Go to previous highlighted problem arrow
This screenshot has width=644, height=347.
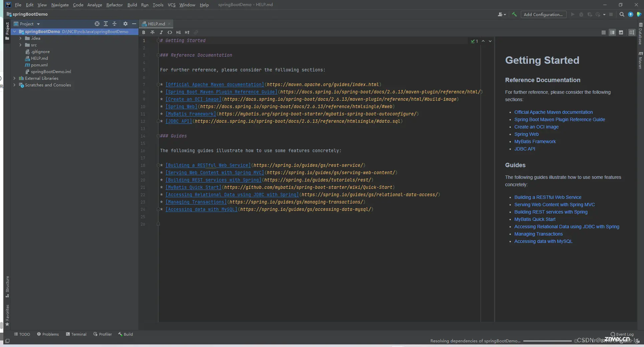[x=483, y=41]
